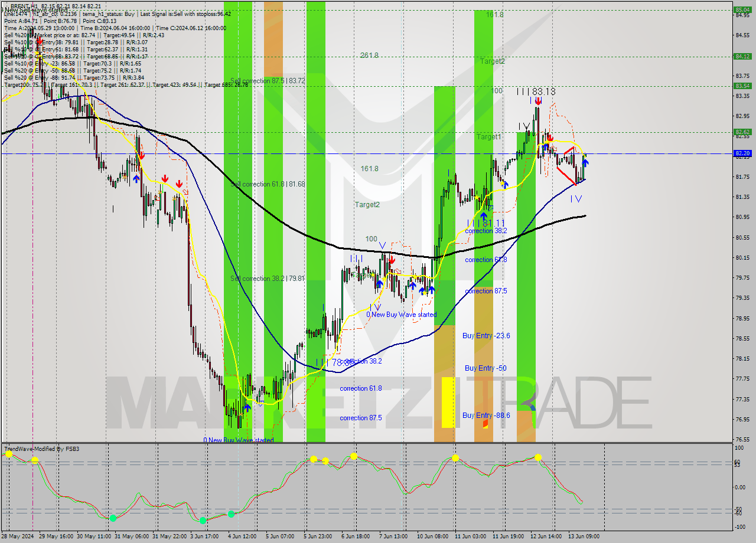Click the 'TrendWave-Modified By FSB3' indicator title
756x543 pixels.
coord(42,449)
